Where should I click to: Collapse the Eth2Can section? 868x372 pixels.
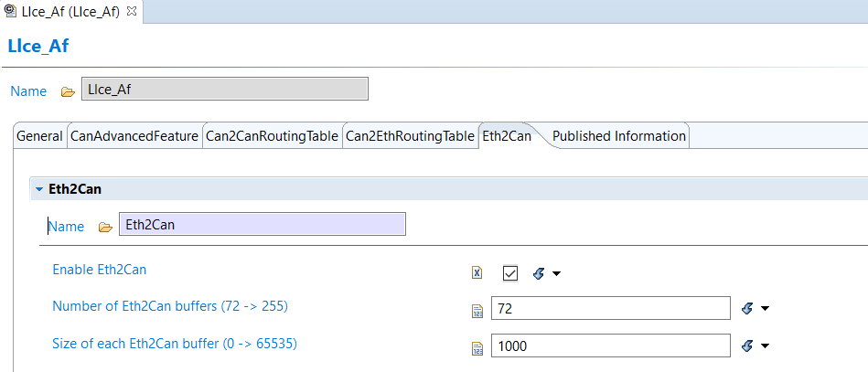[39, 189]
